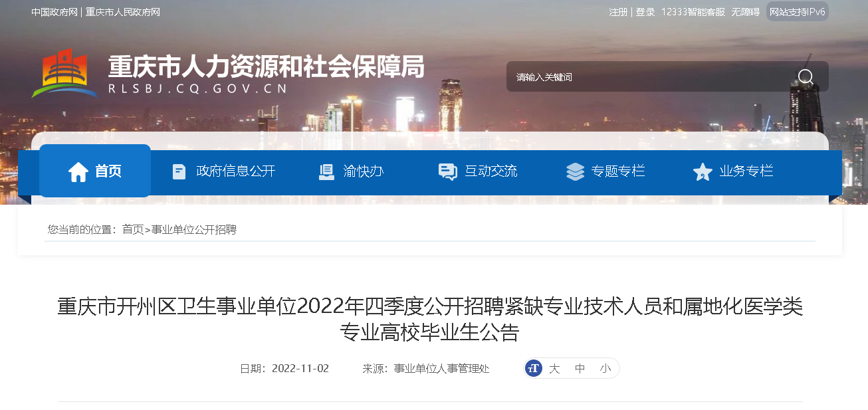Click the chat bubble icon for 互动交流
868x410 pixels.
click(x=447, y=171)
